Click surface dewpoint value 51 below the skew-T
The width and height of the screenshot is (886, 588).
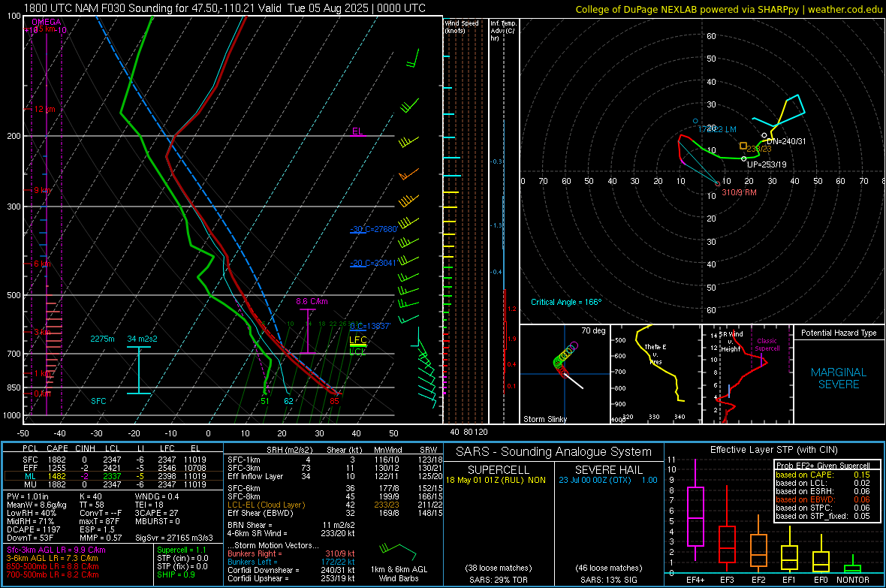tap(265, 402)
